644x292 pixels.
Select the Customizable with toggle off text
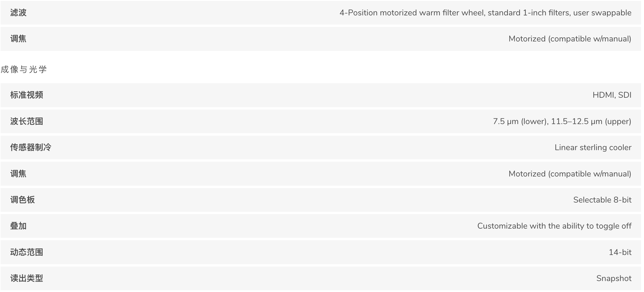tap(554, 226)
